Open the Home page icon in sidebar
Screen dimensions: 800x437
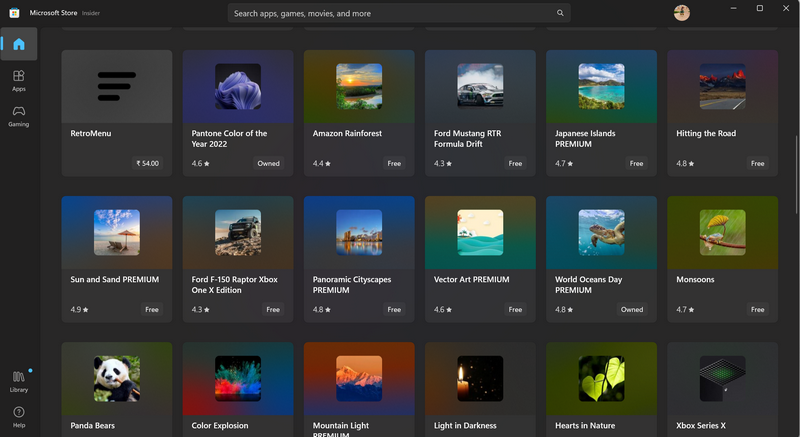[19, 44]
